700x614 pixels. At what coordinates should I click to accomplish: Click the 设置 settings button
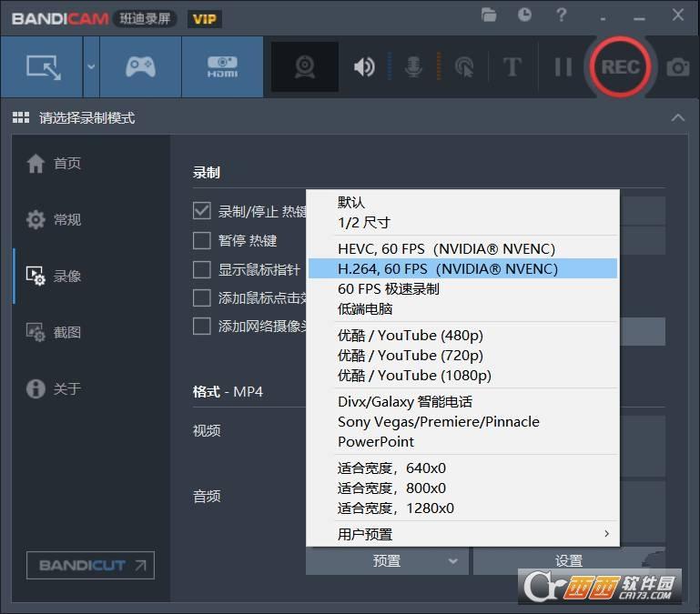569,561
